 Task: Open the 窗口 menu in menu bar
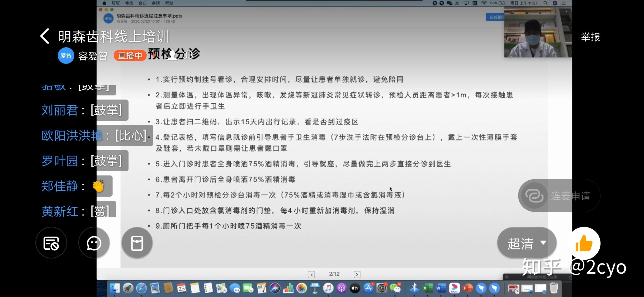point(142,3)
